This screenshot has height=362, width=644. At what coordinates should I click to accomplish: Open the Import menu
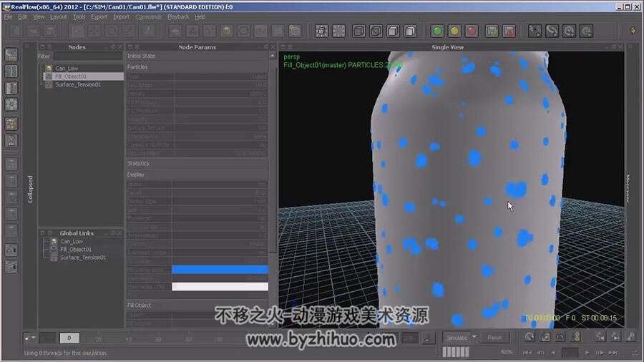point(121,17)
